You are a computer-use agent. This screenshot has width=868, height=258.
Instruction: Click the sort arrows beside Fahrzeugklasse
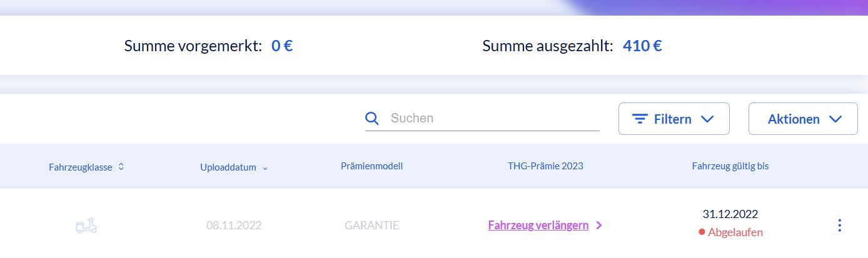(121, 167)
